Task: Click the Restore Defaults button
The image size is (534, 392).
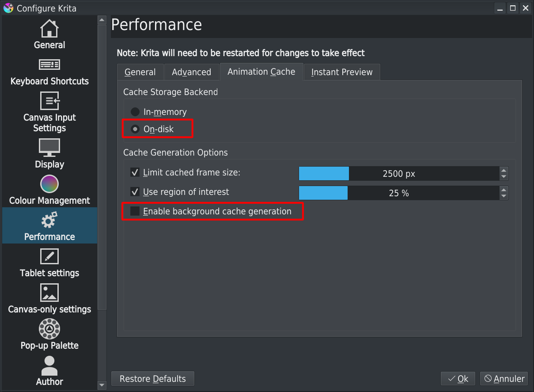Action: [x=153, y=379]
